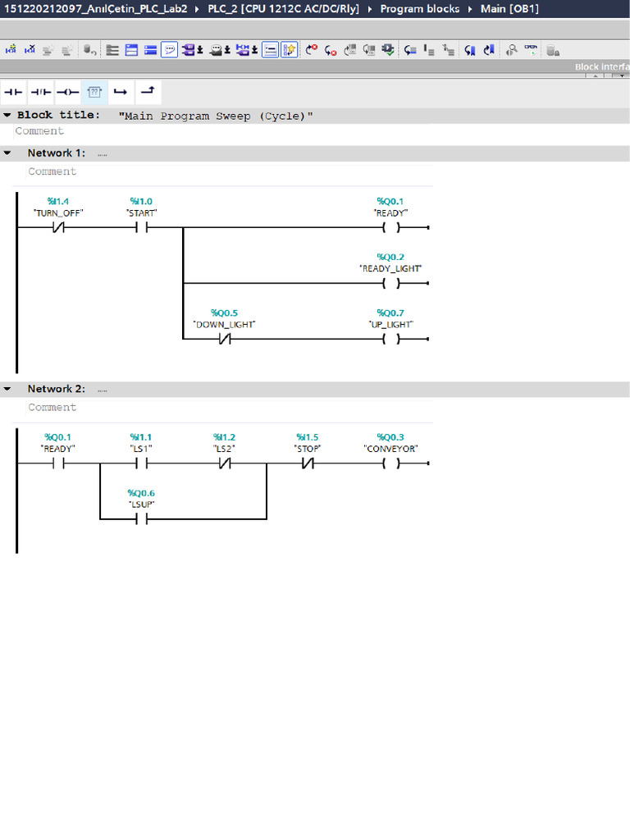Click the Open branch favorite icon
This screenshot has width=630, height=840.
[x=121, y=92]
